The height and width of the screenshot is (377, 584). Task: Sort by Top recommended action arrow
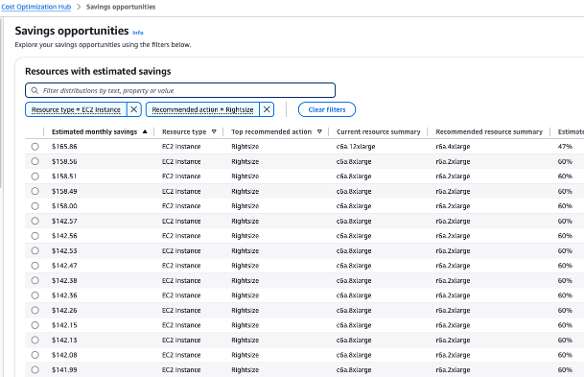point(320,132)
